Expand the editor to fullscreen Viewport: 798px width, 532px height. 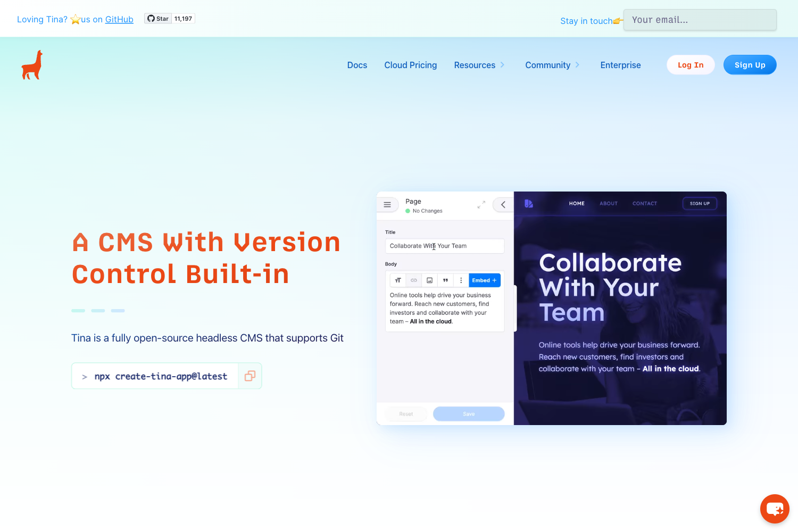coord(481,204)
